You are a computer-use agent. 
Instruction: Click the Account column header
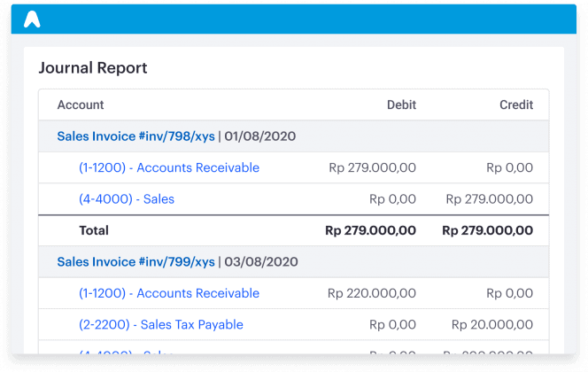(x=81, y=105)
